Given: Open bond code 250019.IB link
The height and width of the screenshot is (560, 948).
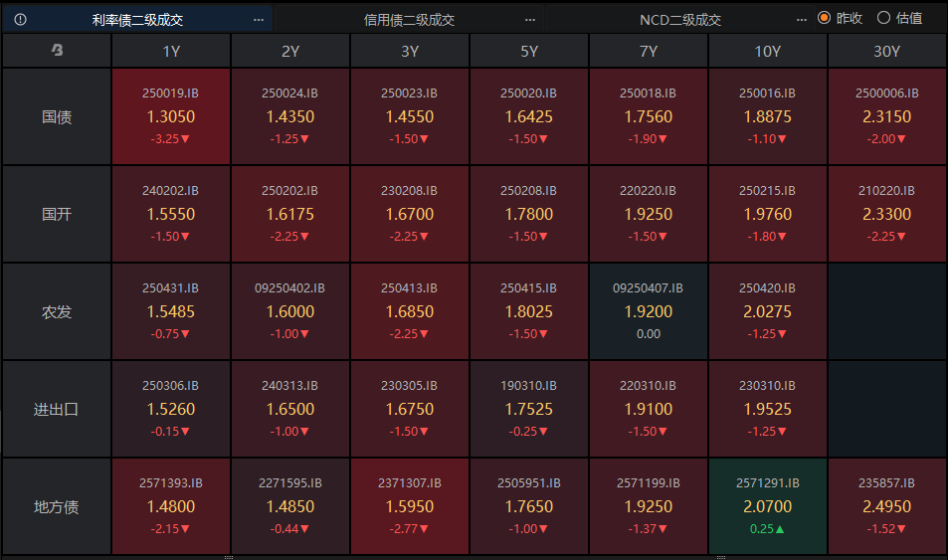Looking at the screenshot, I should point(171,93).
